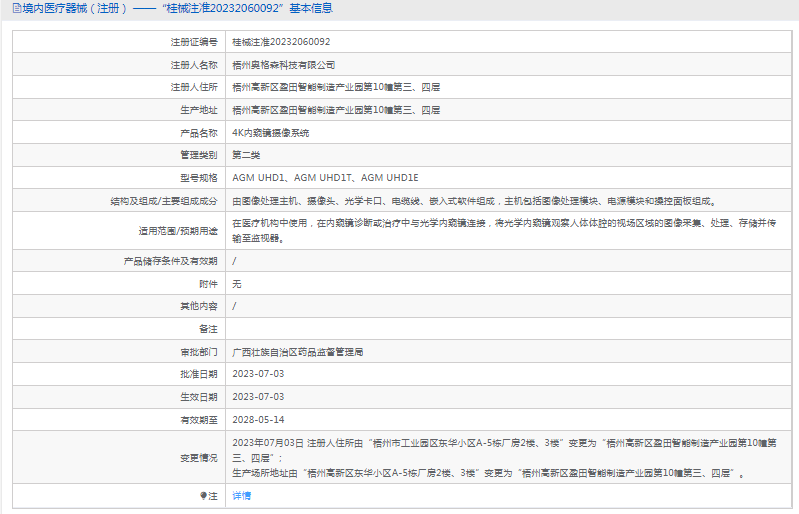Image resolution: width=799 pixels, height=514 pixels.
Task: Click the expiry date 2028-05-14
Action: tap(258, 420)
